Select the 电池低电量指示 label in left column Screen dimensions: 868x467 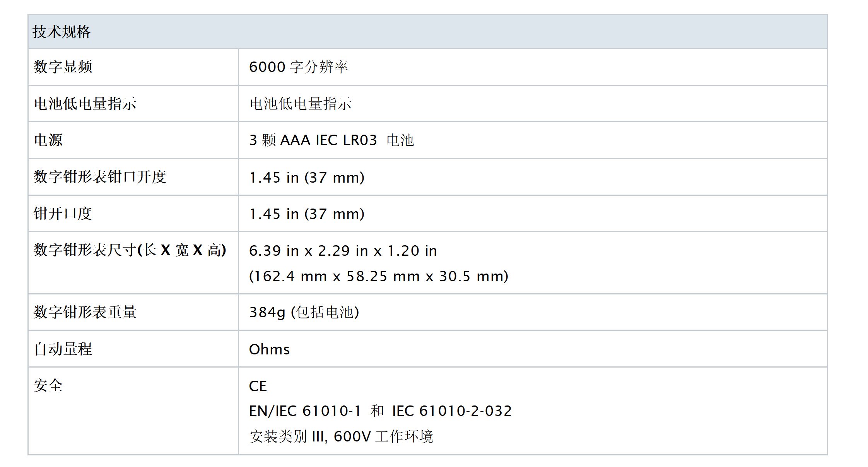[x=85, y=104]
